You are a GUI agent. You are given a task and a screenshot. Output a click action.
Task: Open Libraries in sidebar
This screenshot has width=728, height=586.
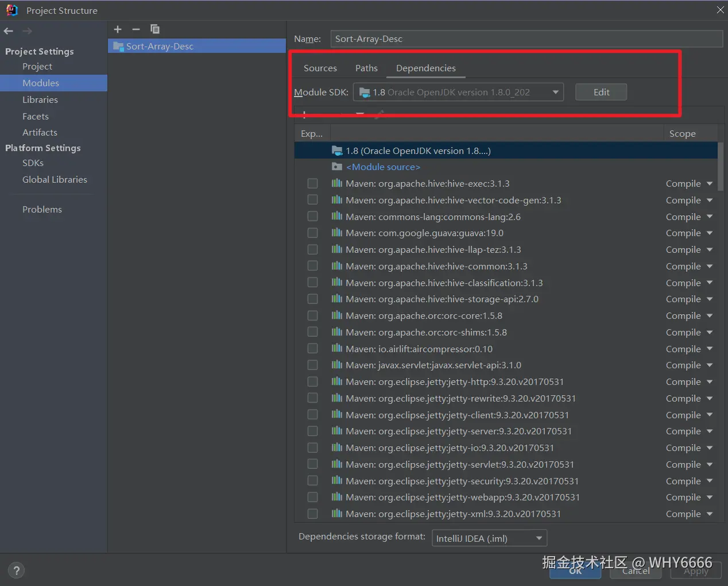(x=40, y=99)
